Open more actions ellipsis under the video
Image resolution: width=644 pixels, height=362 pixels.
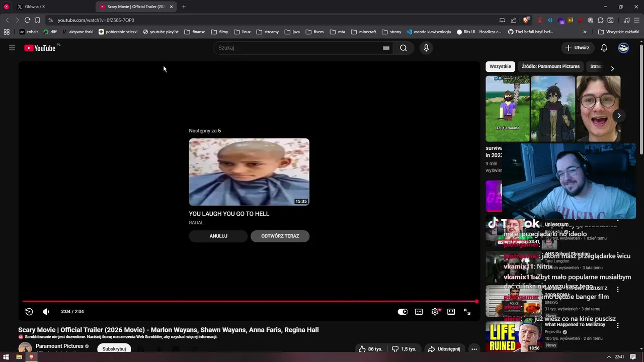point(474,349)
